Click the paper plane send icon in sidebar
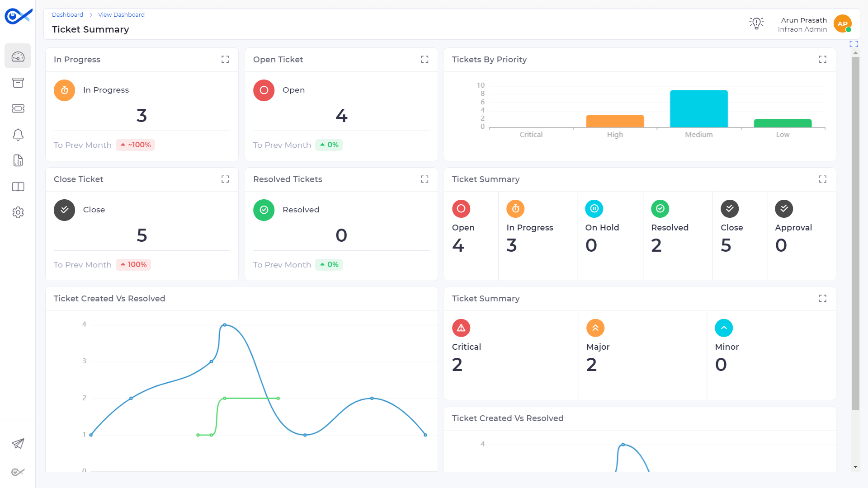This screenshot has height=488, width=868. click(x=18, y=444)
